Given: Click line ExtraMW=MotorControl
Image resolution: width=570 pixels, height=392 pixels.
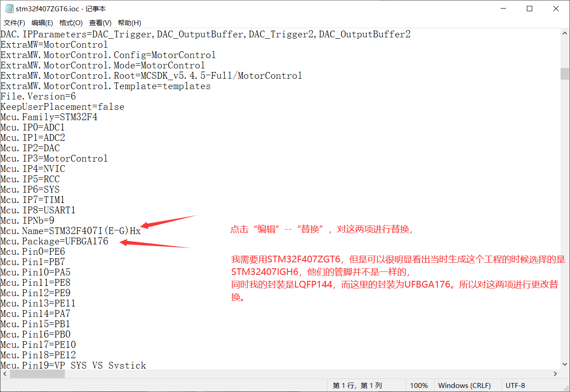Looking at the screenshot, I should (54, 45).
